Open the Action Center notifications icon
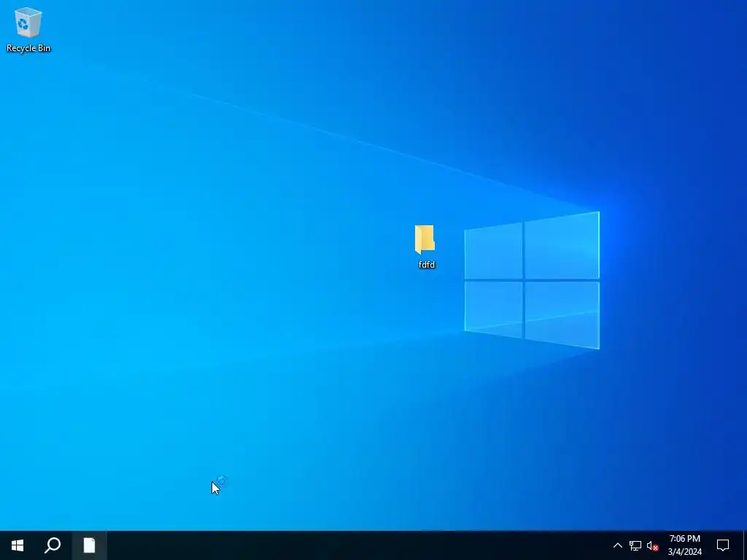 point(723,545)
